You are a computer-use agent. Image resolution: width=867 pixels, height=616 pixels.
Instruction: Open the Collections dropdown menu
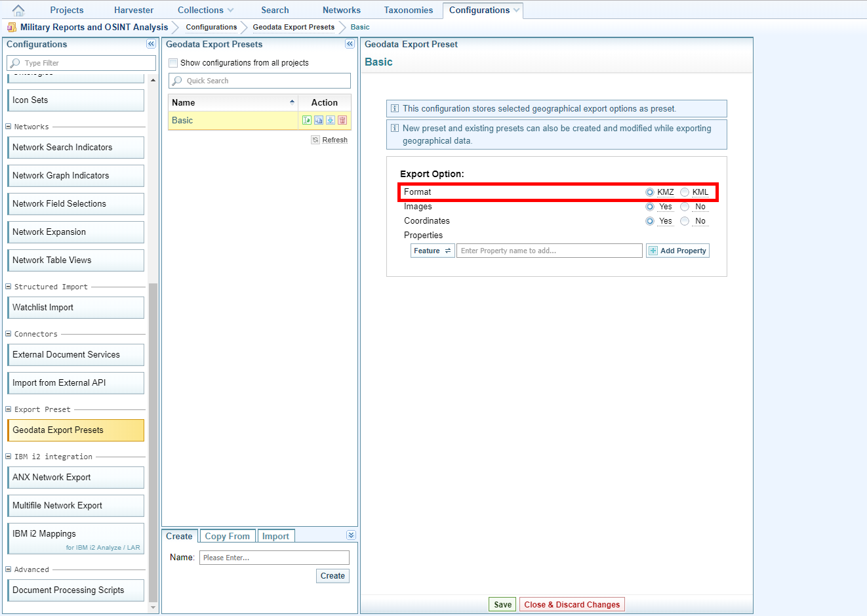pyautogui.click(x=206, y=10)
